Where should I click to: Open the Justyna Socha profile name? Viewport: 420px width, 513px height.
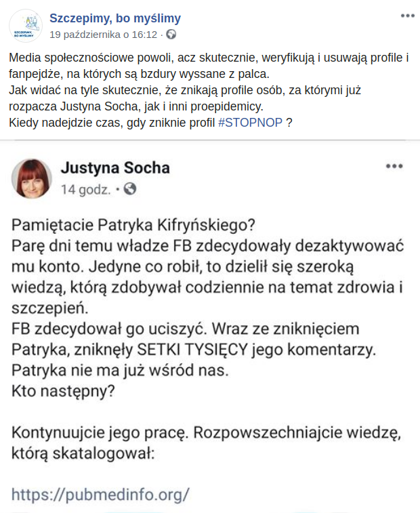(115, 167)
